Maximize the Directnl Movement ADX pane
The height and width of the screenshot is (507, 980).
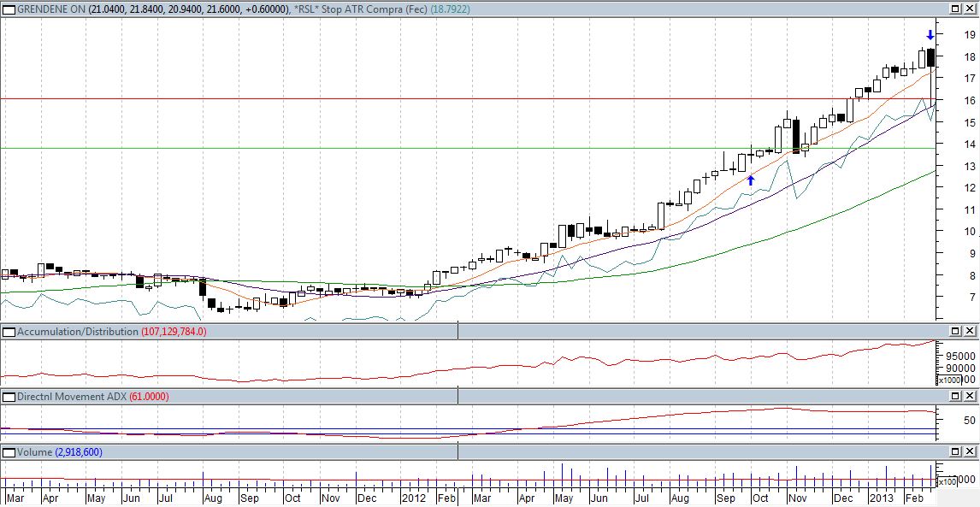point(956,397)
